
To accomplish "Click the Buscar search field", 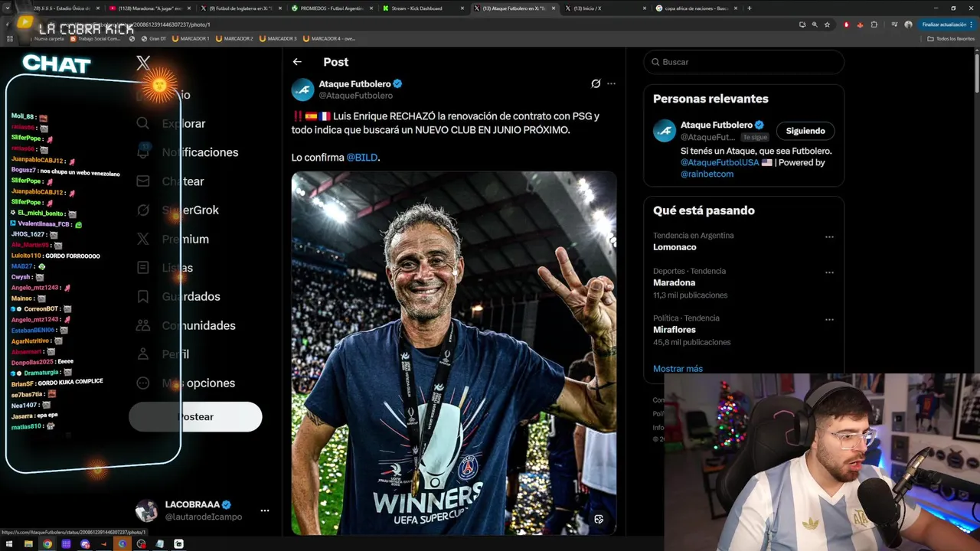I will point(743,62).
